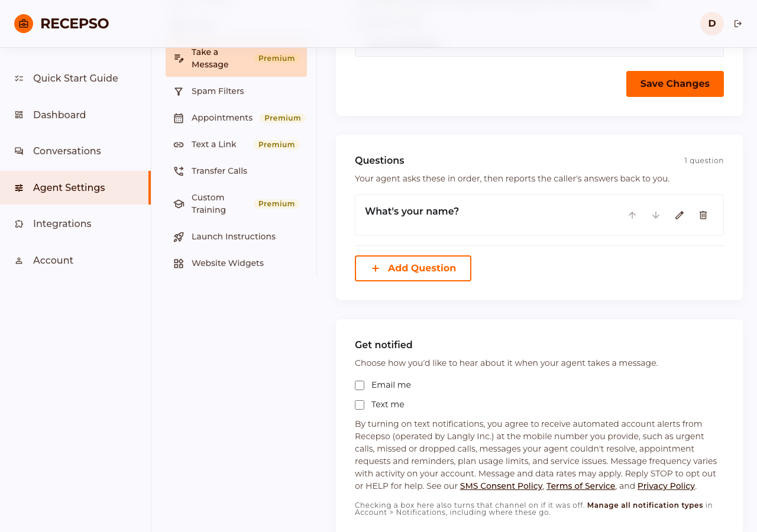Click the Add Question button
The width and height of the screenshot is (757, 532).
413,268
